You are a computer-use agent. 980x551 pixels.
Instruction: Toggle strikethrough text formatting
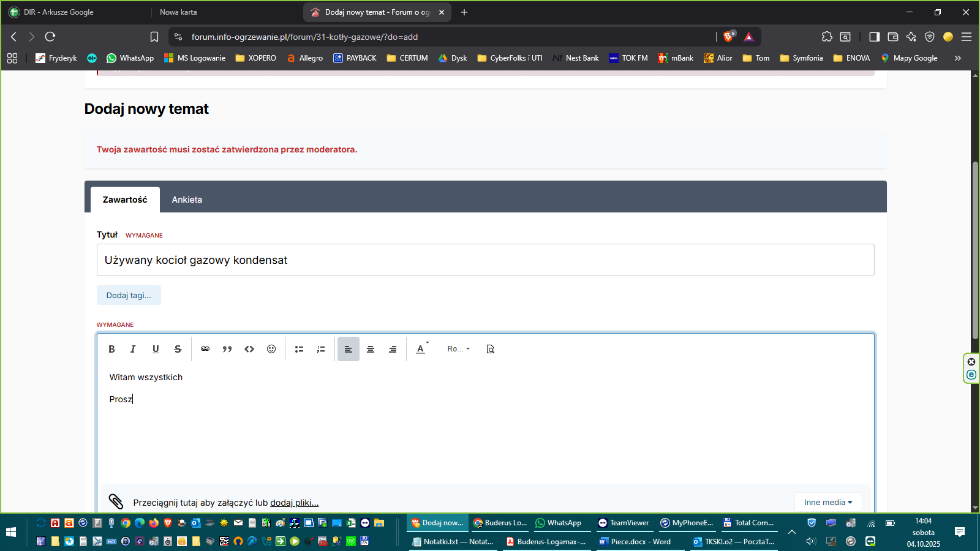click(x=178, y=349)
